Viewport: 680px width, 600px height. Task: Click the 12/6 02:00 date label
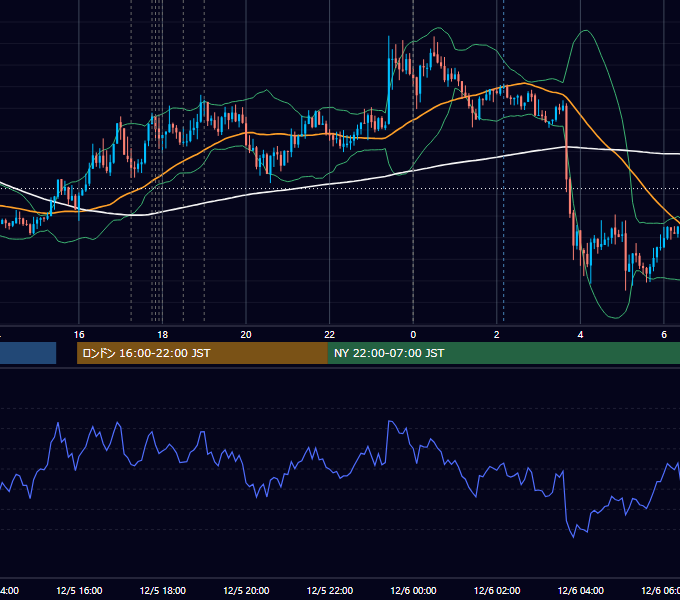[497, 591]
